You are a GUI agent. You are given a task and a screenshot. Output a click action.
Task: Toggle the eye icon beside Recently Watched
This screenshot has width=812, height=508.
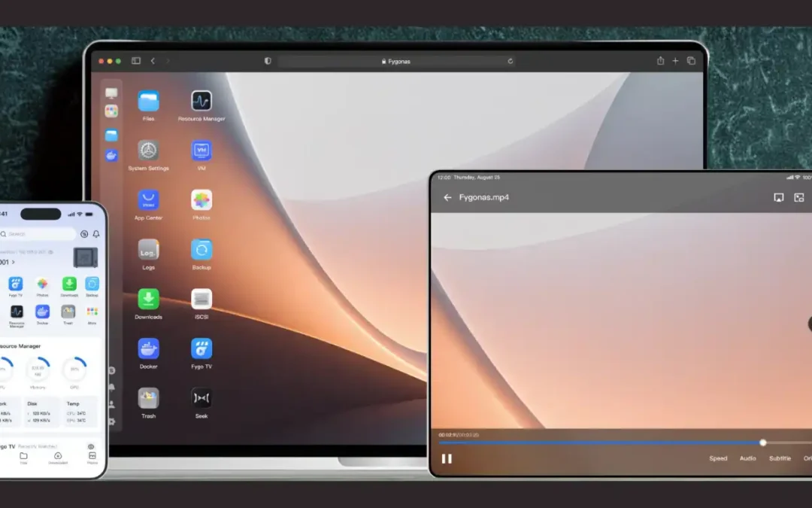pos(91,446)
